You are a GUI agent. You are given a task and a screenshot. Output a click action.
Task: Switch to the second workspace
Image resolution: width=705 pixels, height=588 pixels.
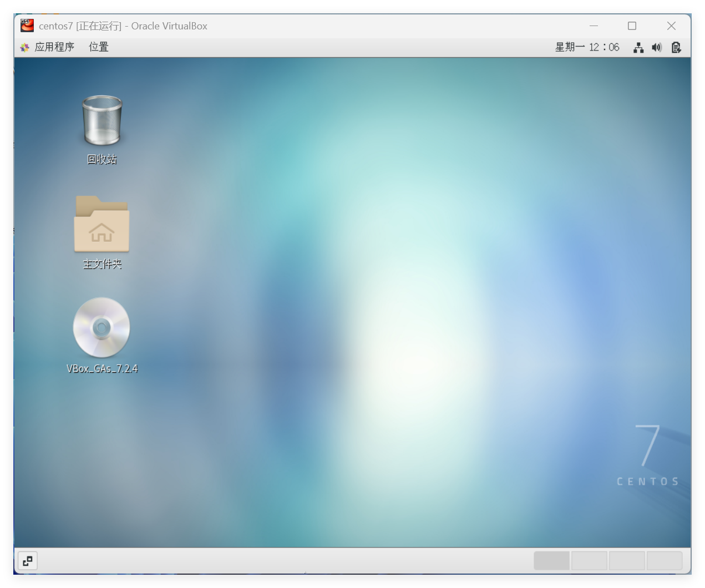point(589,561)
